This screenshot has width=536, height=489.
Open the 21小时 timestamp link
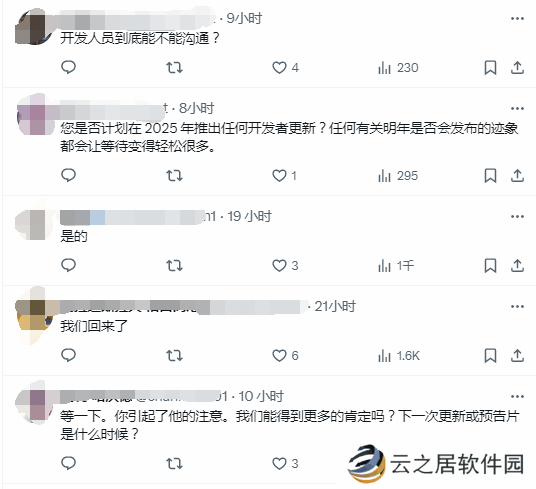(x=335, y=306)
